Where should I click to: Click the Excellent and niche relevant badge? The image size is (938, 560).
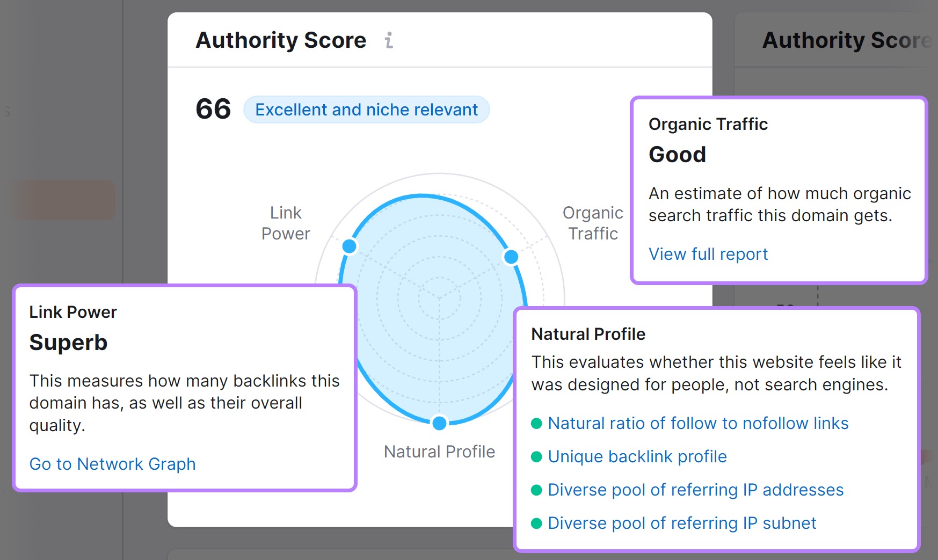click(366, 110)
